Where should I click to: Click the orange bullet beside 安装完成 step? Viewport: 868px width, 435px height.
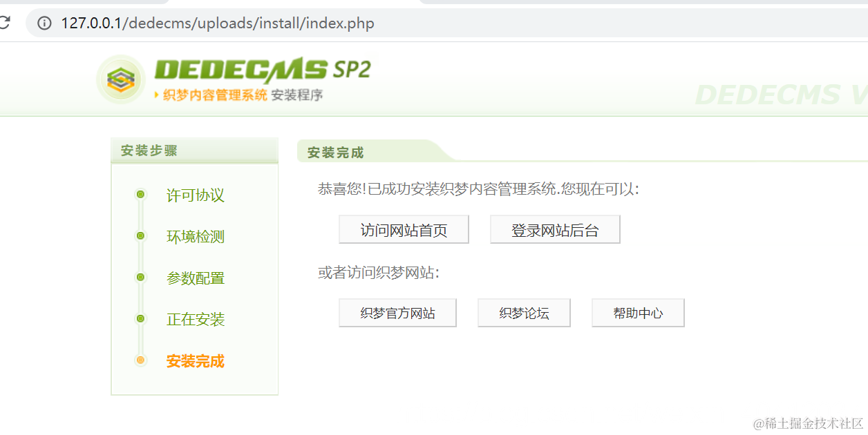point(140,360)
